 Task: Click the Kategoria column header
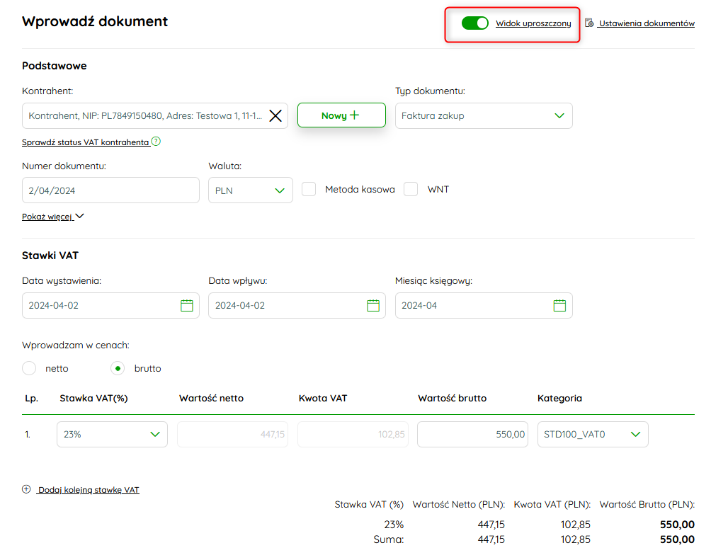click(x=559, y=398)
